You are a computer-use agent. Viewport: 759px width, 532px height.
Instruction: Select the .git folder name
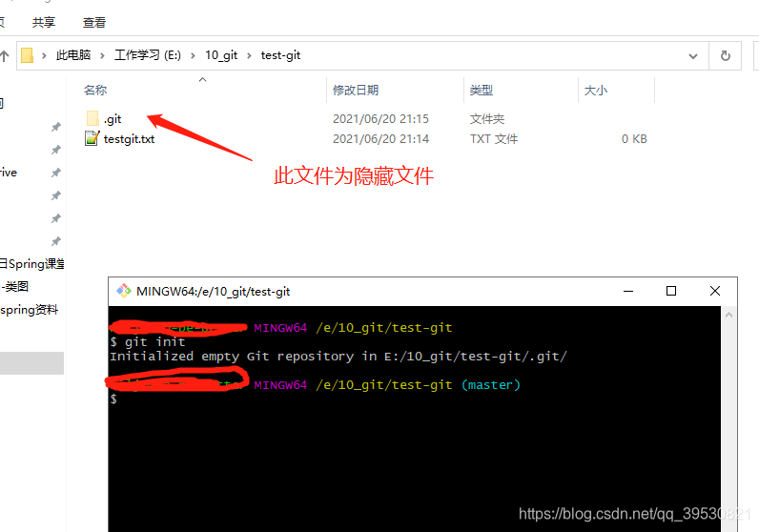(x=113, y=119)
